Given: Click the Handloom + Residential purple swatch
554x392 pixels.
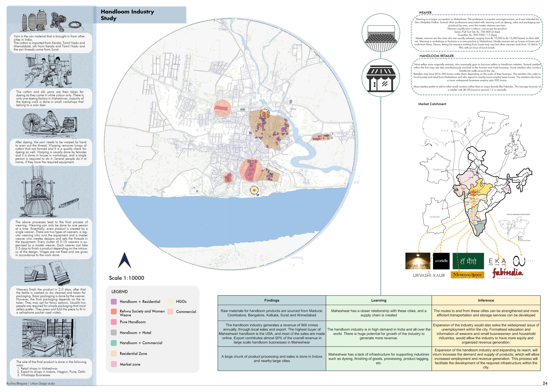Looking at the screenshot, I should point(114,301).
